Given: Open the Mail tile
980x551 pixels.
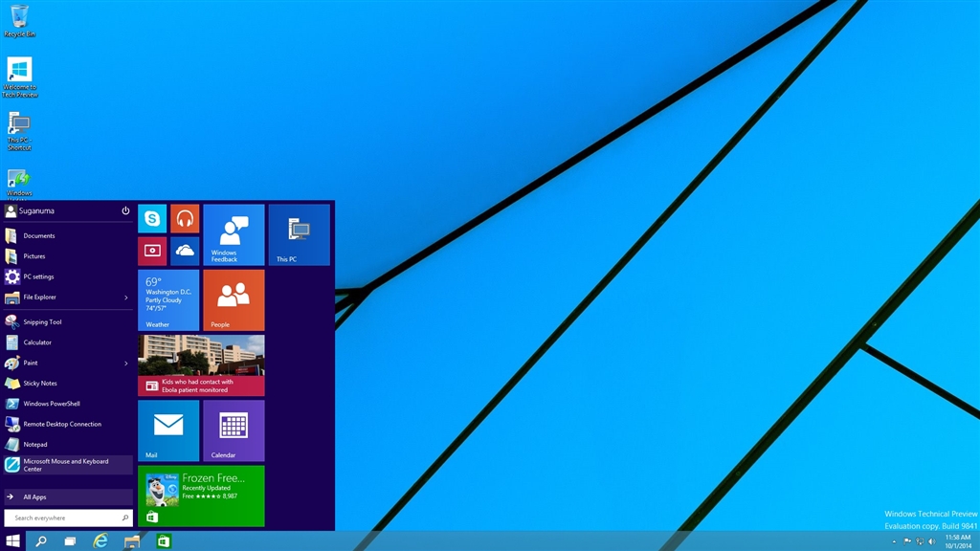Looking at the screenshot, I should (x=168, y=430).
